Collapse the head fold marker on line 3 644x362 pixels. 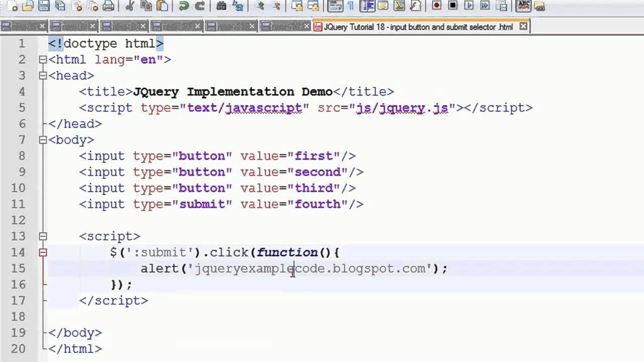click(x=43, y=75)
